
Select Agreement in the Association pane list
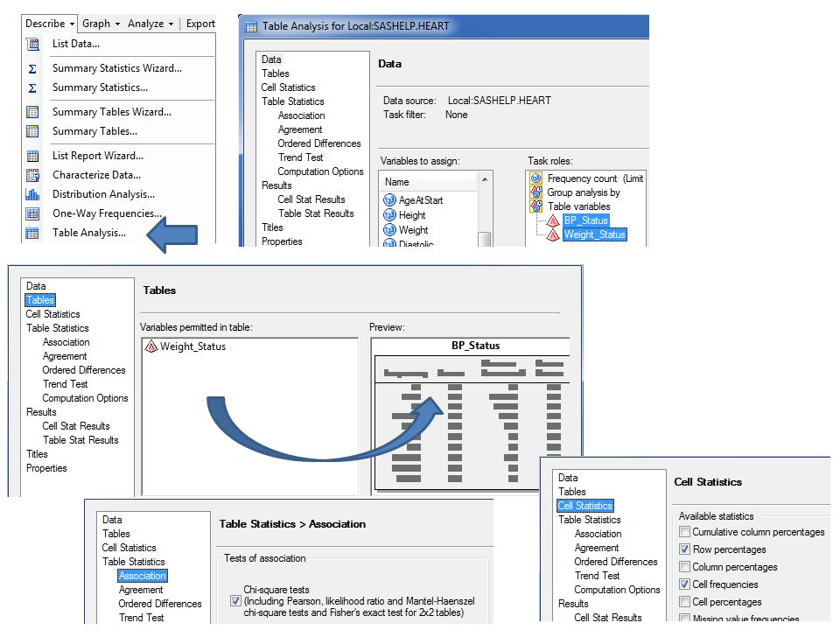pyautogui.click(x=141, y=590)
